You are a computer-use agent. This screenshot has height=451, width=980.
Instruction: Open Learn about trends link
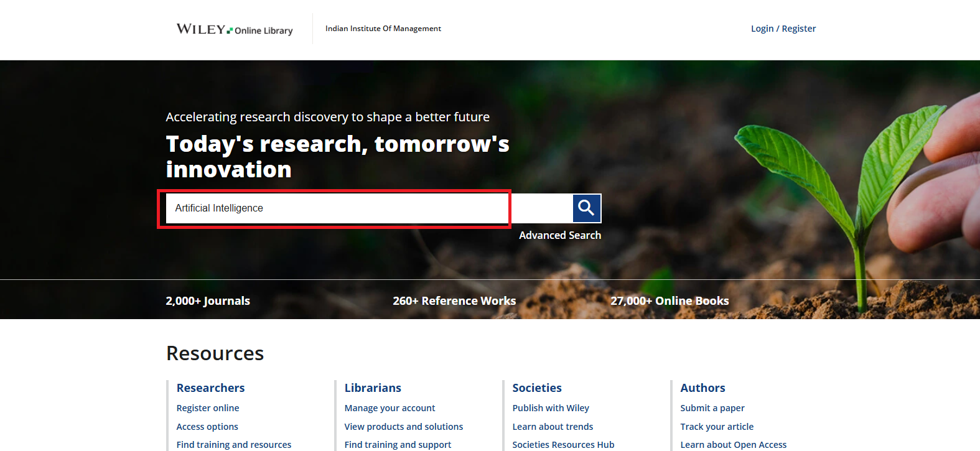point(552,427)
